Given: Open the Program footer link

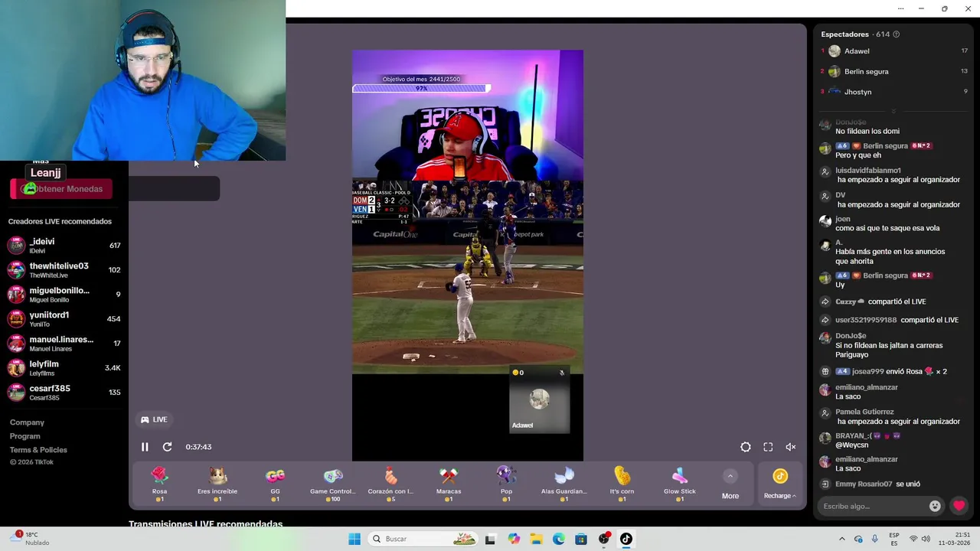Looking at the screenshot, I should tap(25, 436).
